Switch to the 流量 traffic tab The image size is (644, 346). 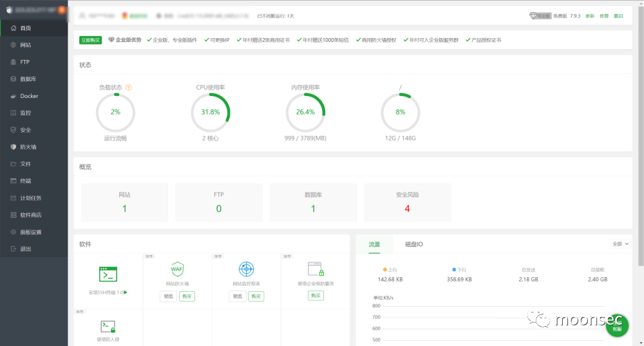click(x=374, y=244)
